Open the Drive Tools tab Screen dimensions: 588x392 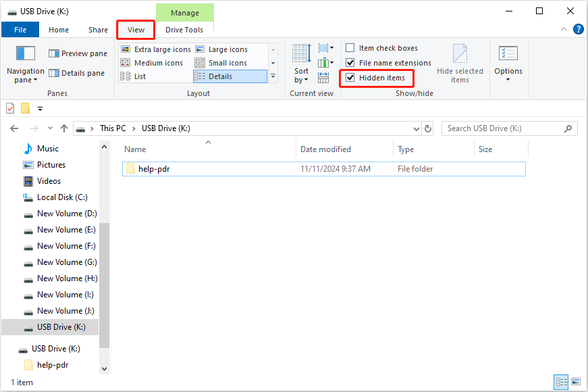click(x=184, y=30)
